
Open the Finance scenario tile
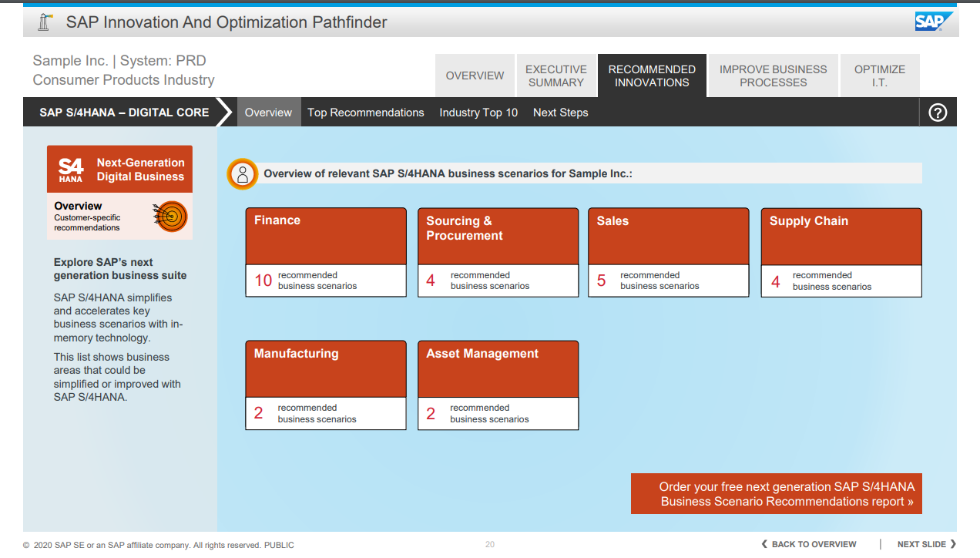click(326, 252)
